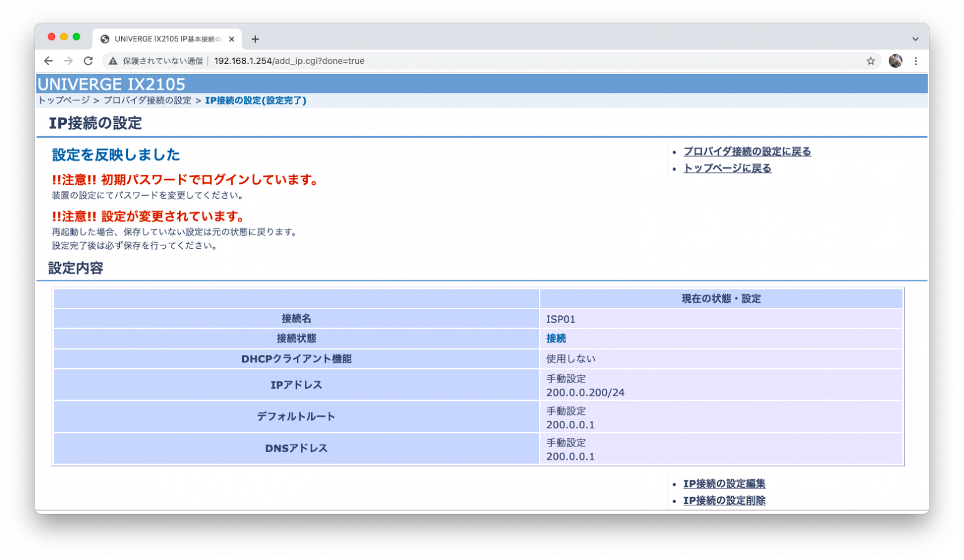Open the IP接続の設定編集 link
This screenshot has height=560, width=964.
click(x=724, y=483)
